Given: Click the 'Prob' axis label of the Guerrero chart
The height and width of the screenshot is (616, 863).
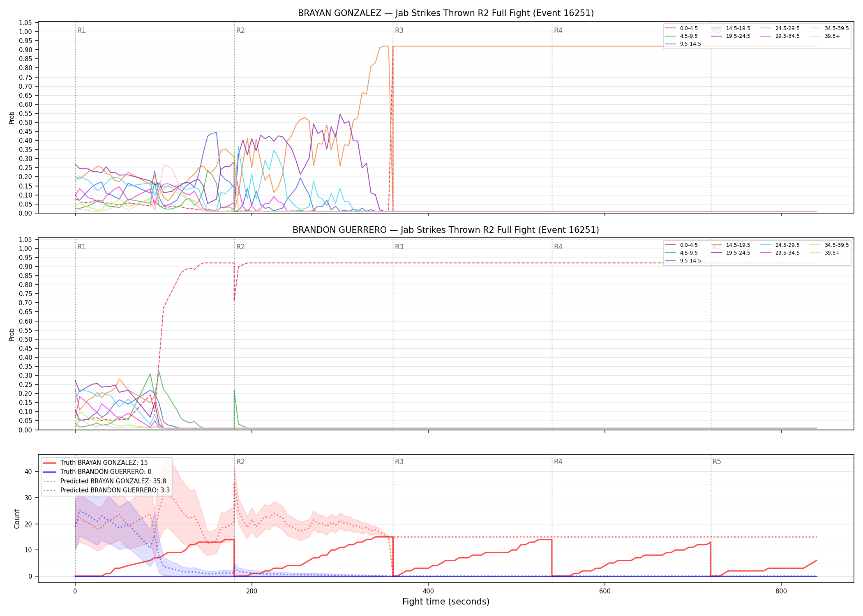Looking at the screenshot, I should tap(12, 334).
